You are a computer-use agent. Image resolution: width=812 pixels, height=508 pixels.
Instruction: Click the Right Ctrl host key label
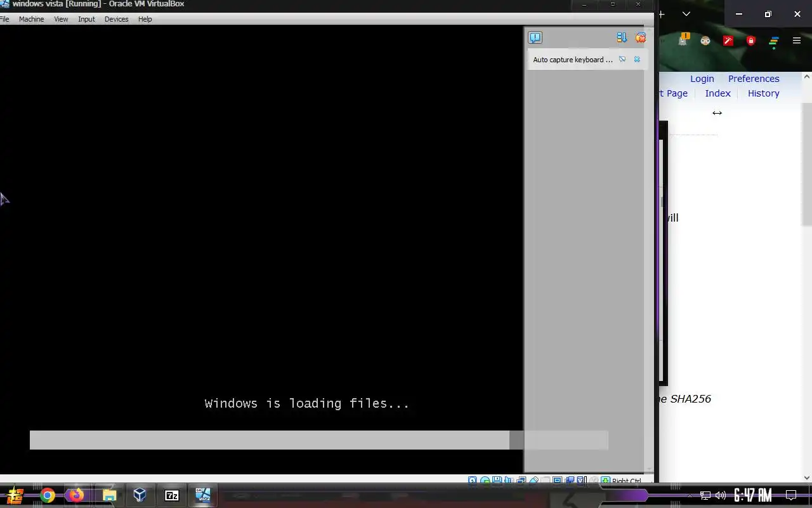pyautogui.click(x=627, y=481)
